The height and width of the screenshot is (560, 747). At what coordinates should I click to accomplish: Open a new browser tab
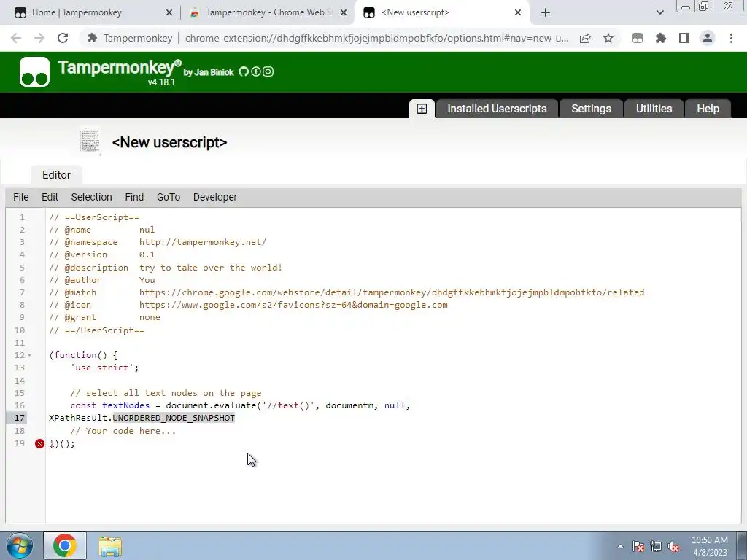546,12
